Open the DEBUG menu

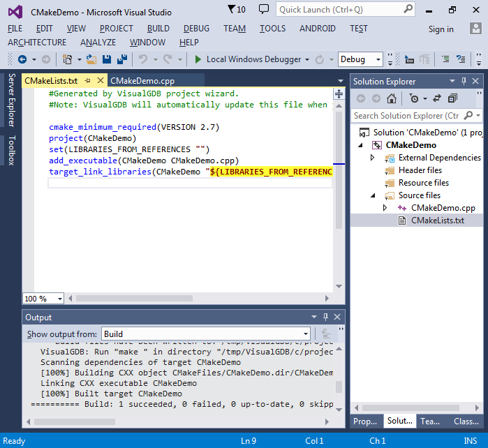click(x=196, y=29)
